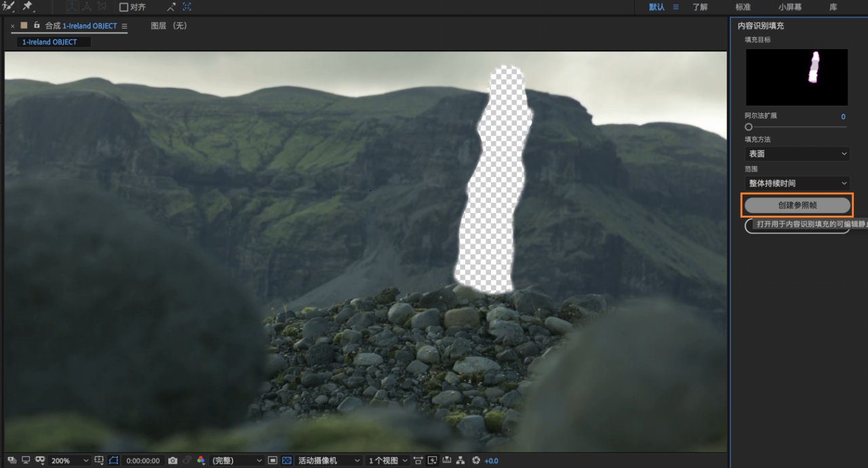Open the (完整) resolution dropdown
This screenshot has width=868, height=468.
[x=237, y=461]
